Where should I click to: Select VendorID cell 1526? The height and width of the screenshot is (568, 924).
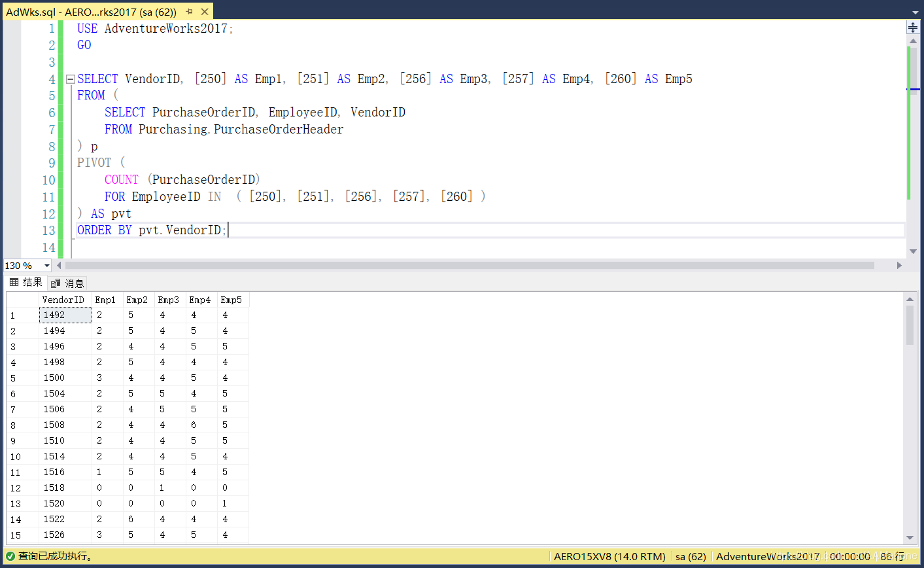click(x=65, y=535)
